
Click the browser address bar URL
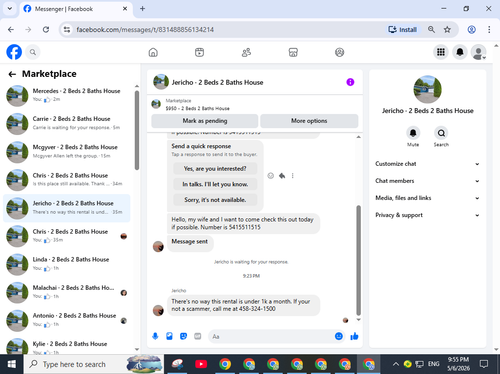point(145,30)
